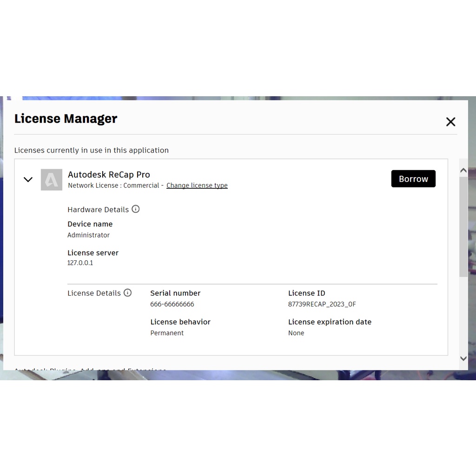Click the License ID value 87739RECAP_2023_0F

(322, 304)
